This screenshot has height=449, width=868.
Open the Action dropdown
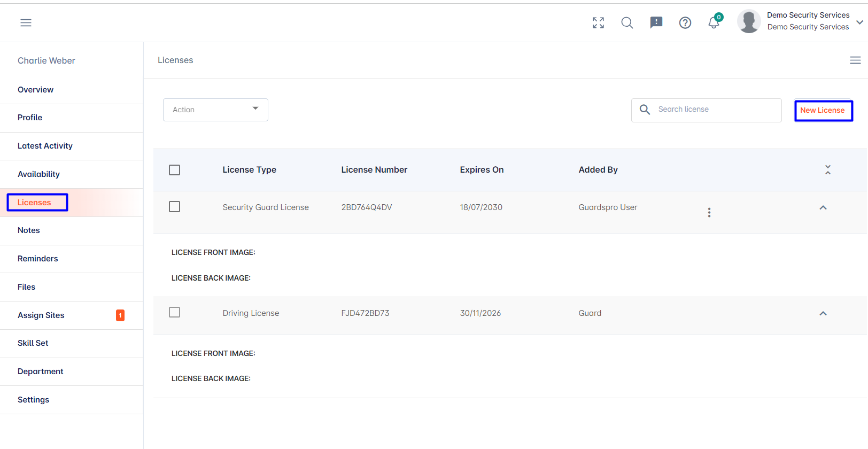(215, 110)
